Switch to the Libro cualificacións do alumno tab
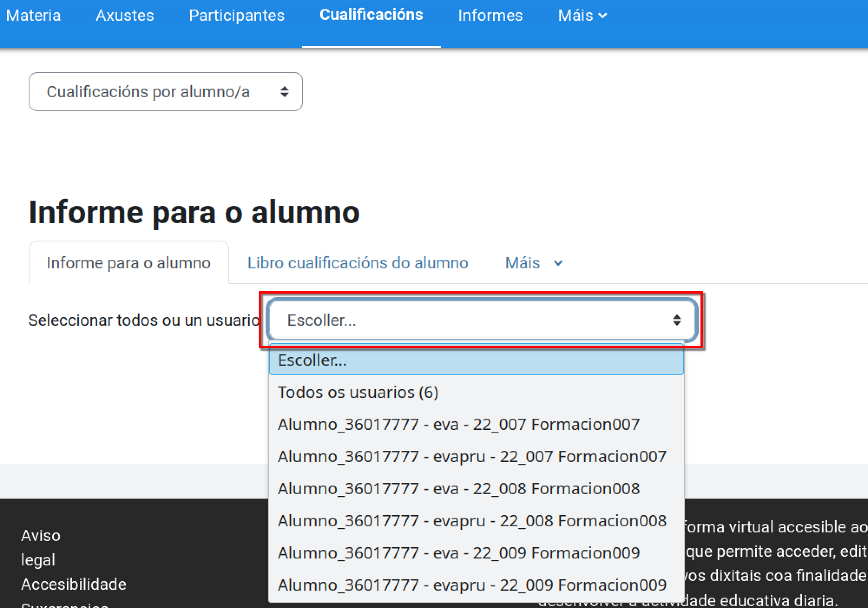The image size is (868, 608). 357,263
